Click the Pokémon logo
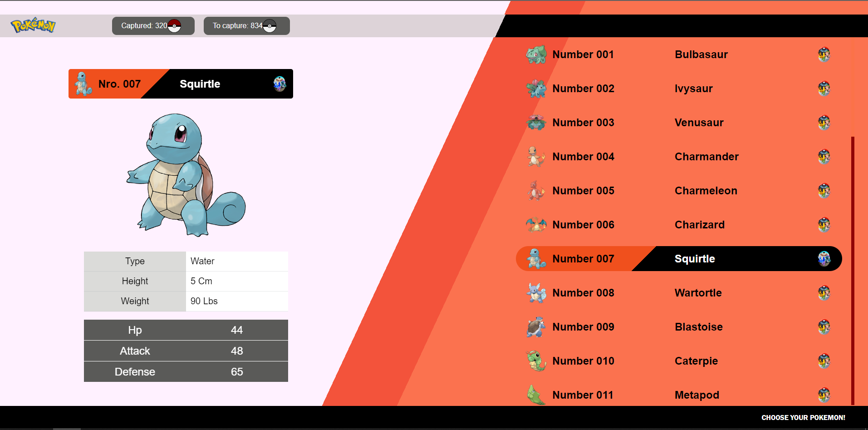The height and width of the screenshot is (430, 868). point(32,26)
